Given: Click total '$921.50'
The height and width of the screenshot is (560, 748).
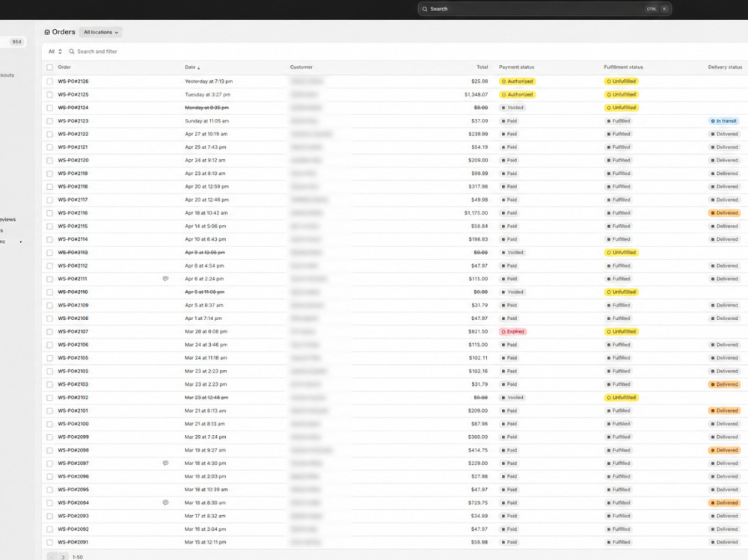Looking at the screenshot, I should tap(478, 331).
